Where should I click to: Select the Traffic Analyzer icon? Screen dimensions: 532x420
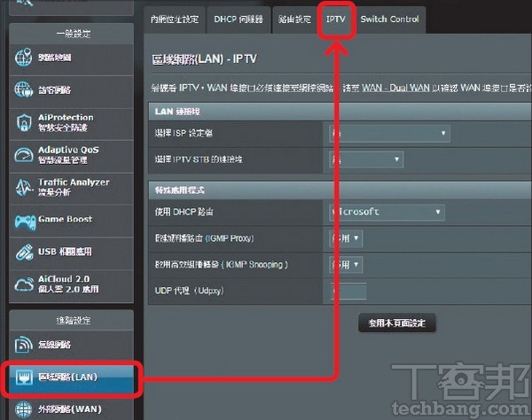pyautogui.click(x=23, y=187)
